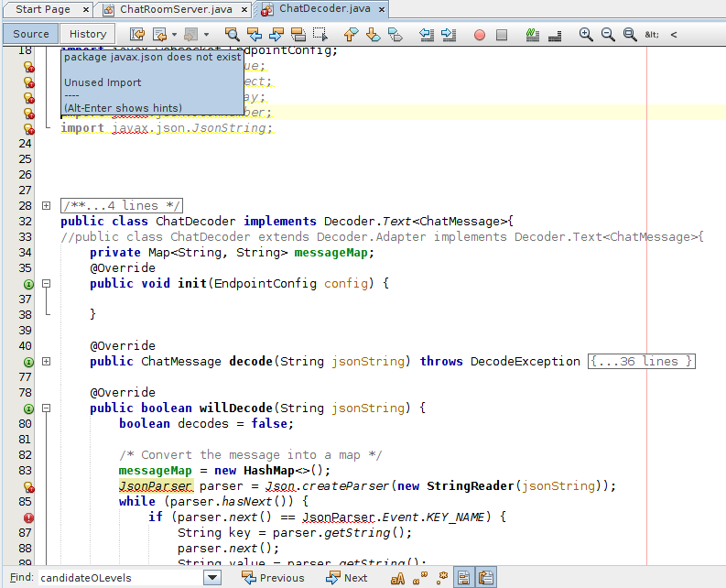
Task: Click the override marker beside init method
Action: click(28, 284)
